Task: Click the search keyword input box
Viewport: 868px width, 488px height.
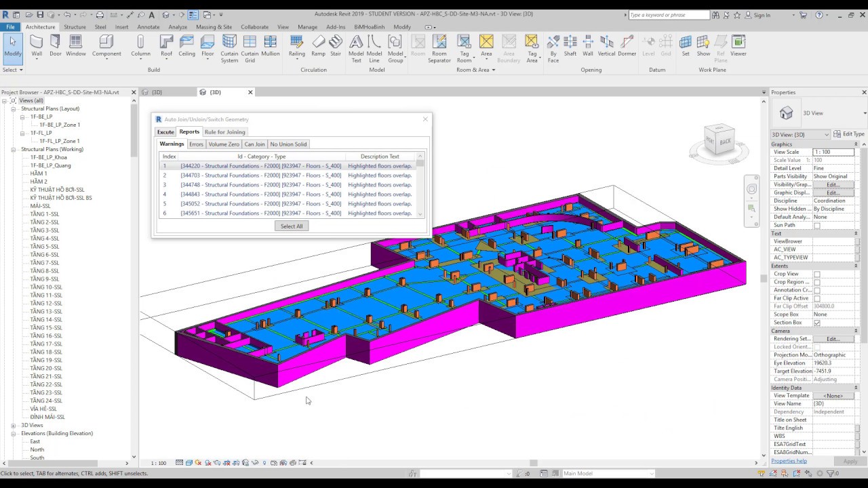Action: [x=669, y=15]
